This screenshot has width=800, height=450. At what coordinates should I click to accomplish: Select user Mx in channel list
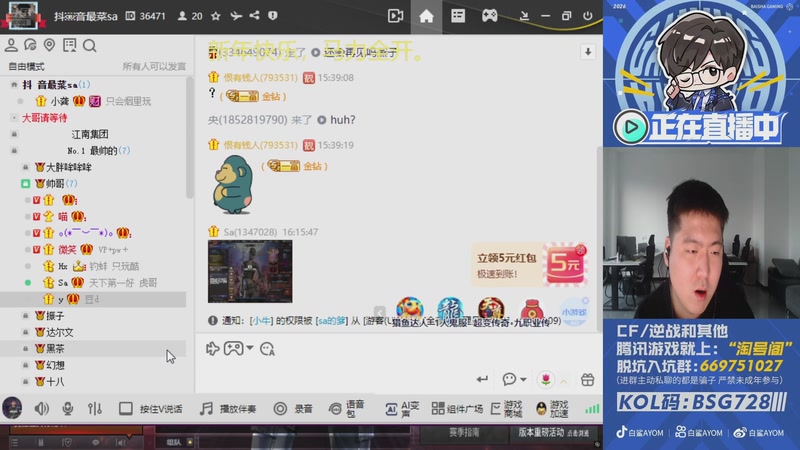pyautogui.click(x=62, y=266)
